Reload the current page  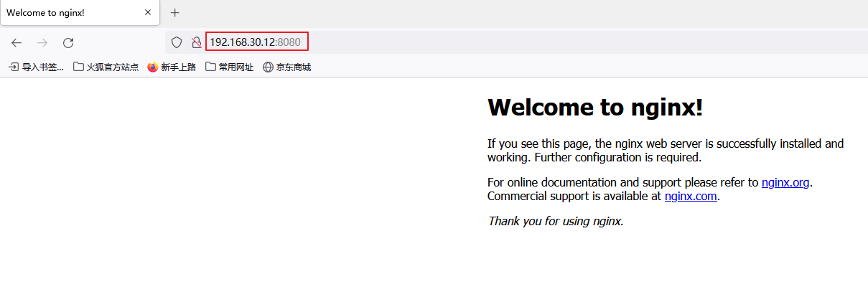[x=68, y=43]
